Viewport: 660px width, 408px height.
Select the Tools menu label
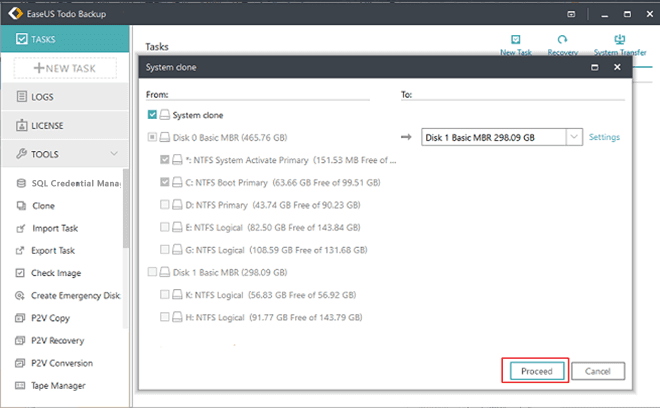click(45, 154)
